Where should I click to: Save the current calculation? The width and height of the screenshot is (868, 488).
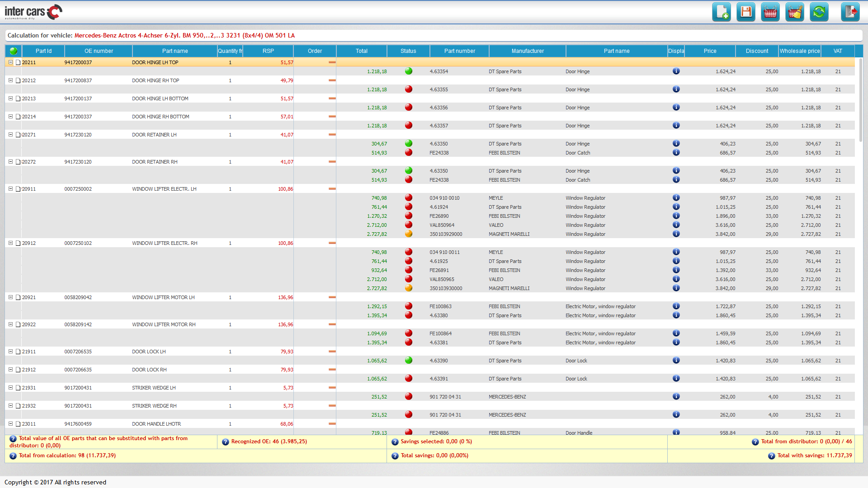pos(746,12)
